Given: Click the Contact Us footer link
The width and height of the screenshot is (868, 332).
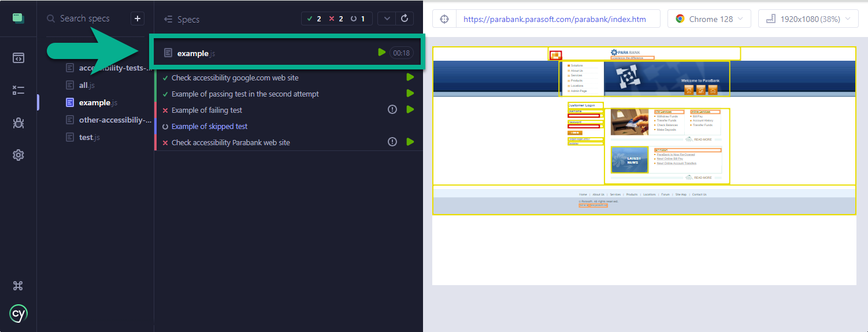Looking at the screenshot, I should click(699, 194).
